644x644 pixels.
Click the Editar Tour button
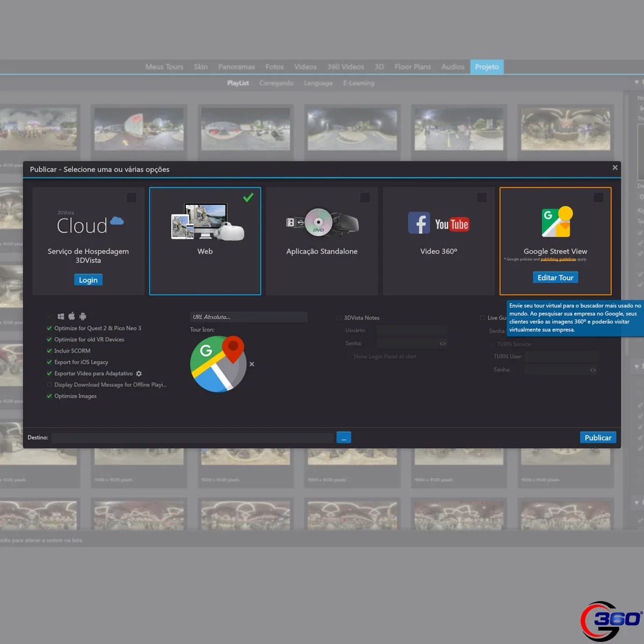point(555,277)
